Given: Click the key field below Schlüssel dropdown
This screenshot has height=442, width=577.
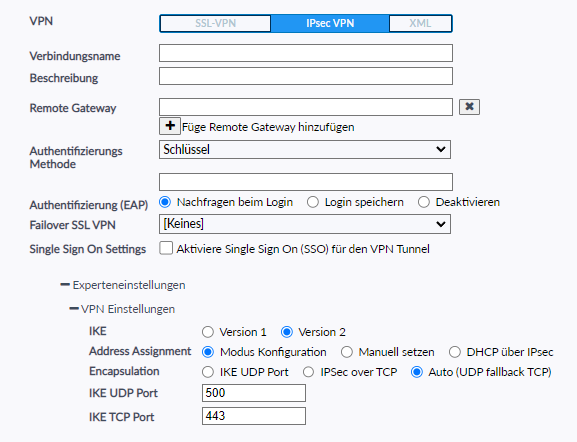Looking at the screenshot, I should click(x=306, y=182).
